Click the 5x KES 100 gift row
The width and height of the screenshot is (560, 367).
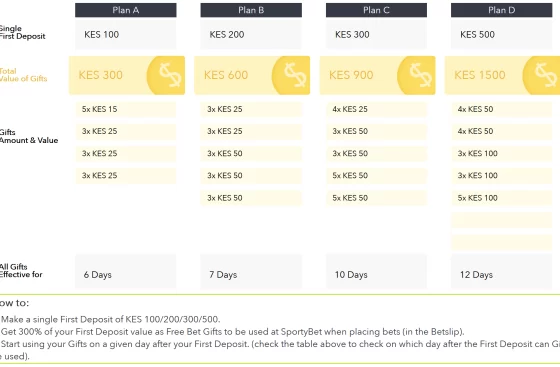click(x=501, y=198)
